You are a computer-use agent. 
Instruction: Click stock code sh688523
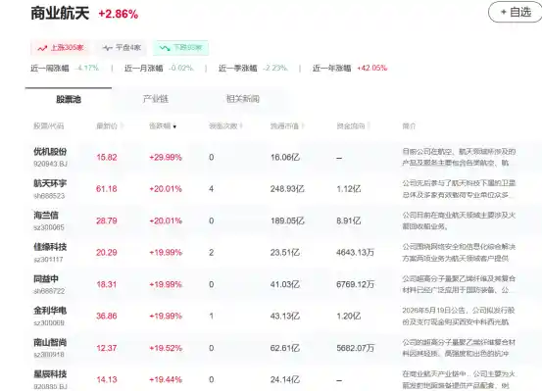(49, 196)
